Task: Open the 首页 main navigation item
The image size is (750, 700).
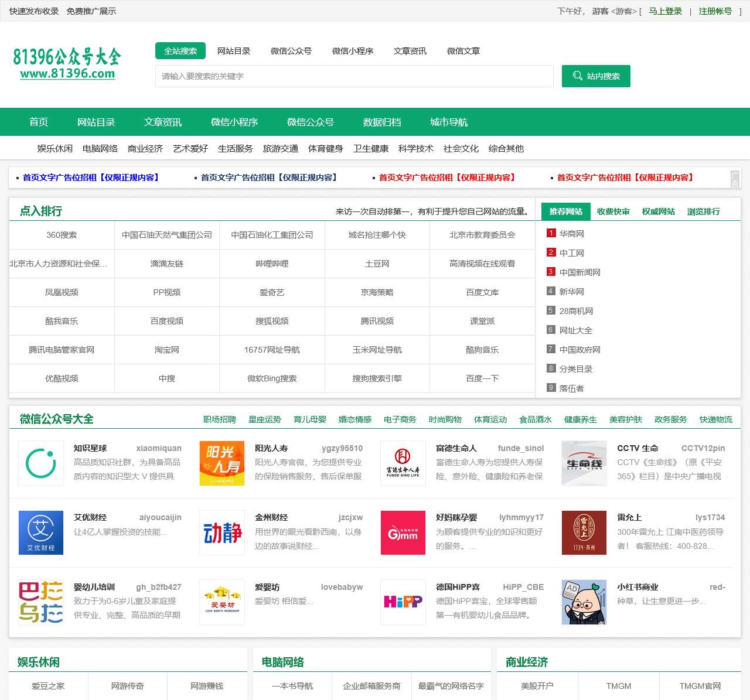Action: click(x=39, y=122)
